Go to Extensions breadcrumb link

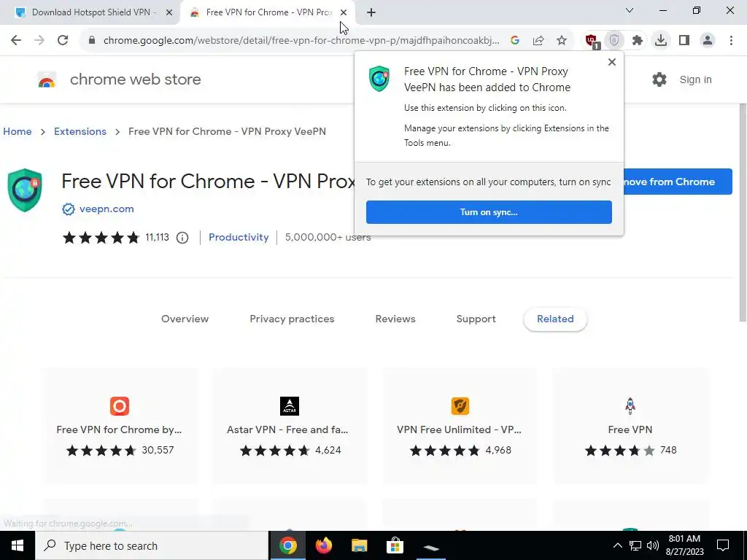[x=80, y=131]
